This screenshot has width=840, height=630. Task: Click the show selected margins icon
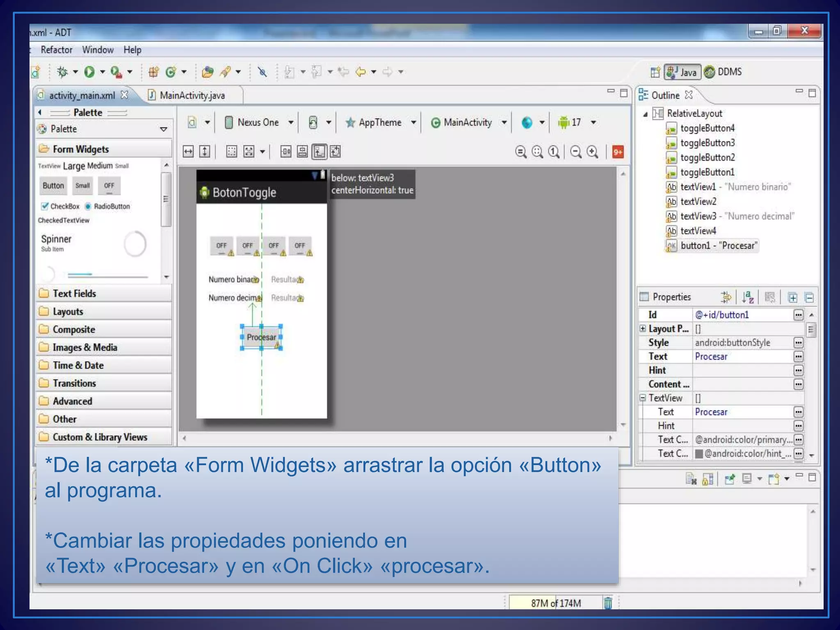point(232,152)
